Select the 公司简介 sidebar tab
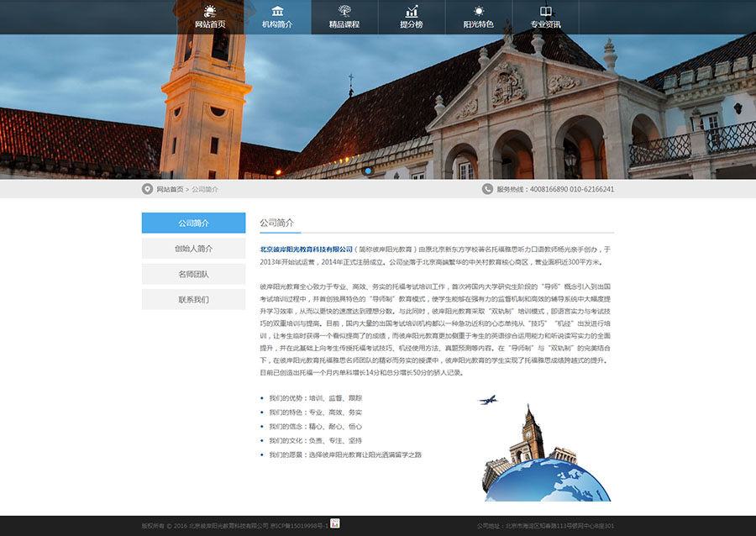This screenshot has height=536, width=756. [x=193, y=223]
